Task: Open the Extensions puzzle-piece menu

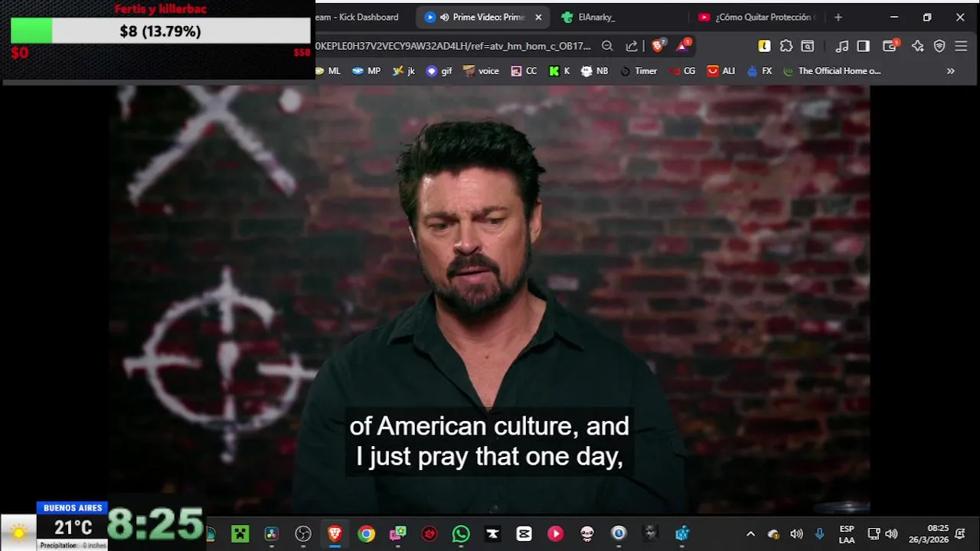Action: (x=786, y=46)
